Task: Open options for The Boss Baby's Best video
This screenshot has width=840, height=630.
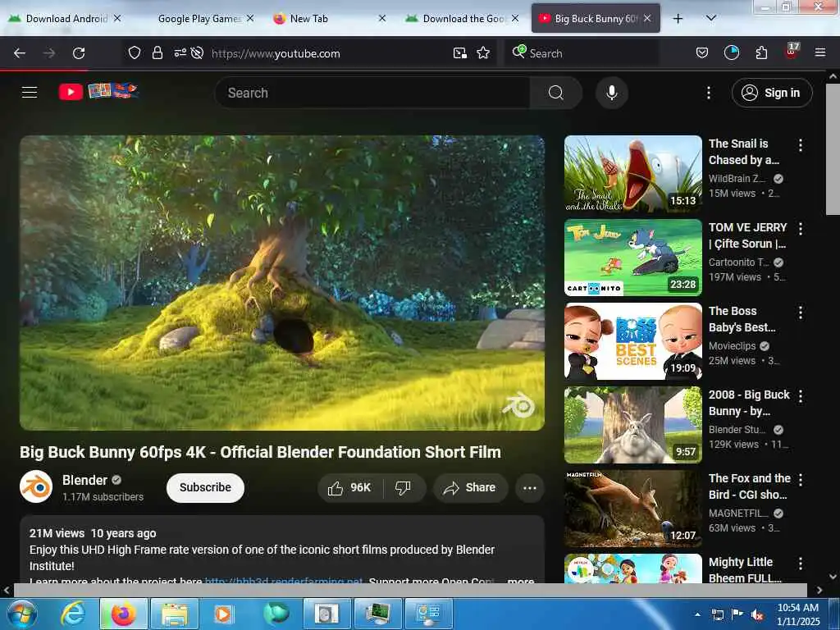Action: click(x=801, y=313)
